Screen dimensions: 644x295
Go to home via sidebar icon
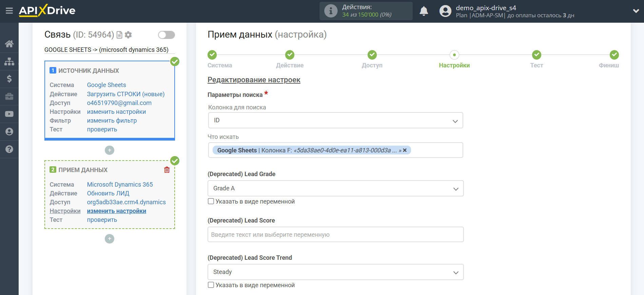click(x=9, y=44)
